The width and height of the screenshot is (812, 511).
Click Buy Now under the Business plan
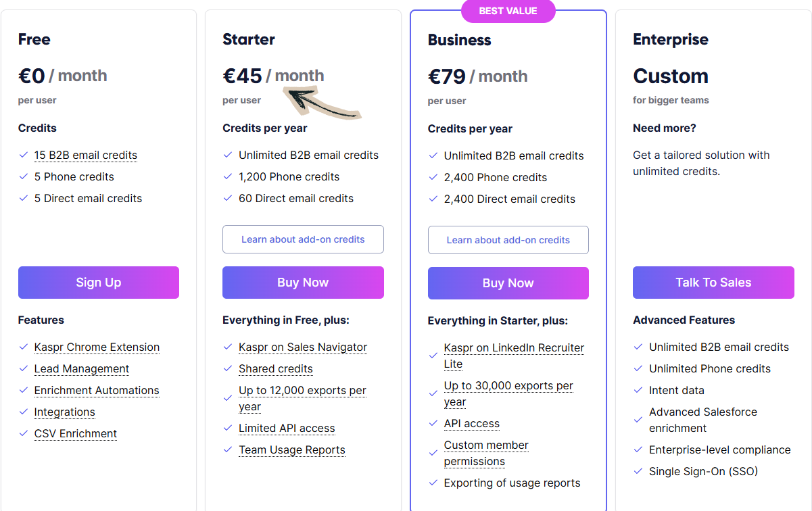(508, 283)
